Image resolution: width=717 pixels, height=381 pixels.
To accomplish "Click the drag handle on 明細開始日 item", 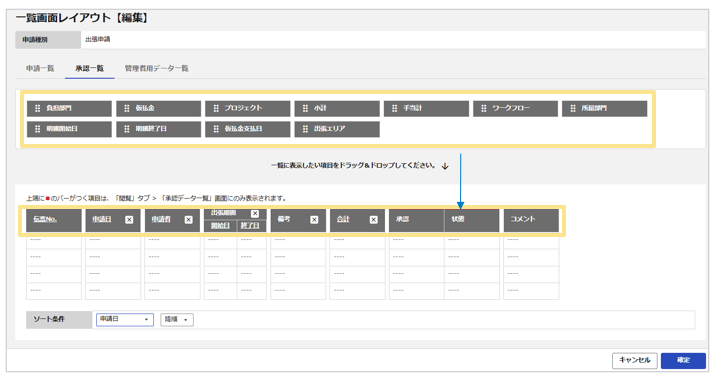I will 37,129.
